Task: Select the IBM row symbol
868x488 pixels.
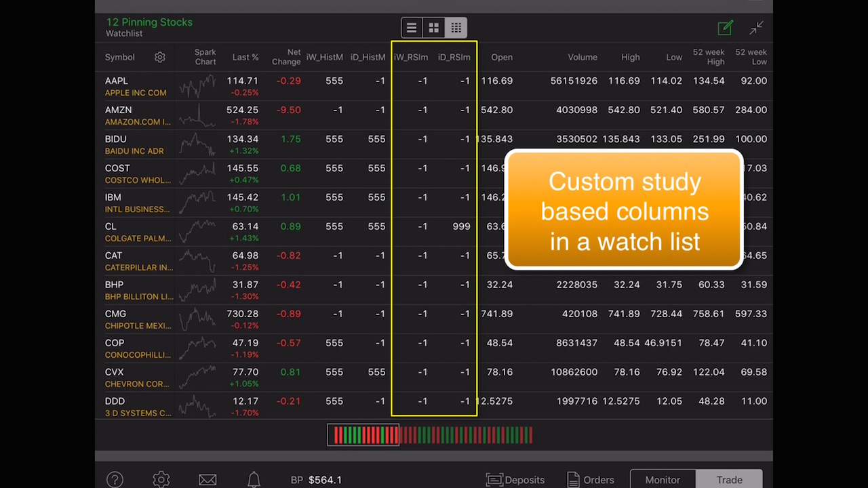Action: pyautogui.click(x=113, y=197)
